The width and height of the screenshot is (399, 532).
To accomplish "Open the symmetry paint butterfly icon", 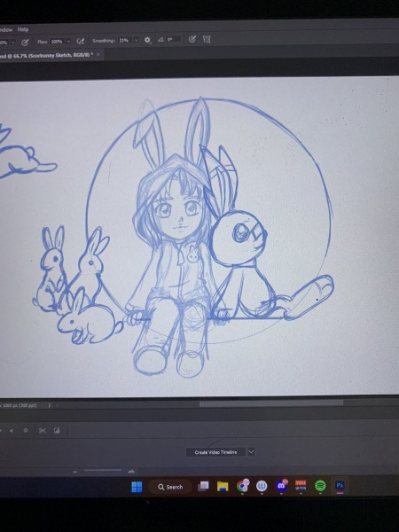I will coord(207,39).
